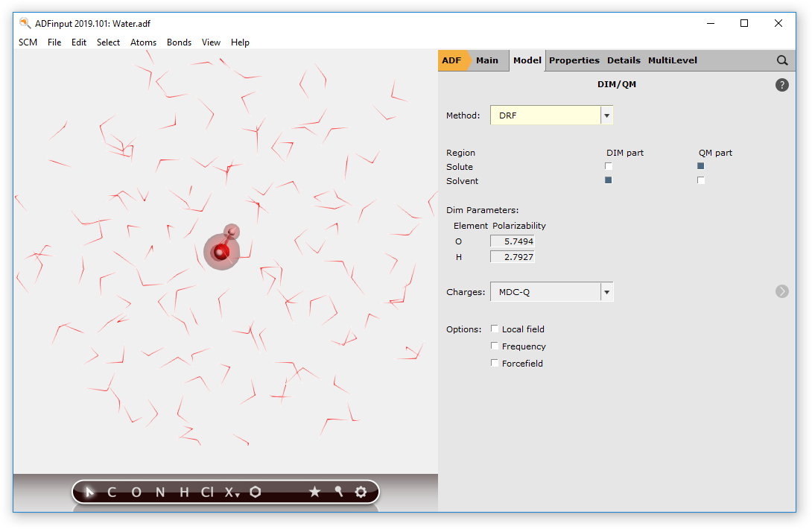Pick the Chlorine atom tool
This screenshot has height=529, width=812.
click(207, 492)
